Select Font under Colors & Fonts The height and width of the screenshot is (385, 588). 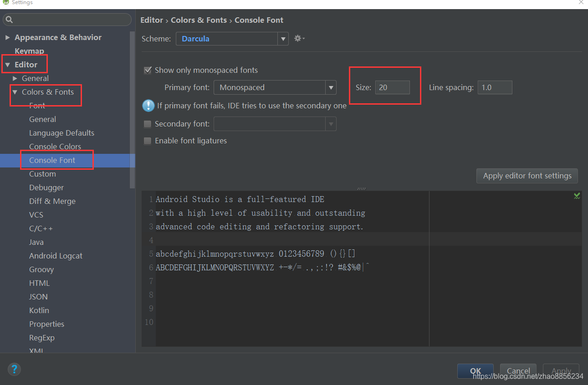coord(37,106)
